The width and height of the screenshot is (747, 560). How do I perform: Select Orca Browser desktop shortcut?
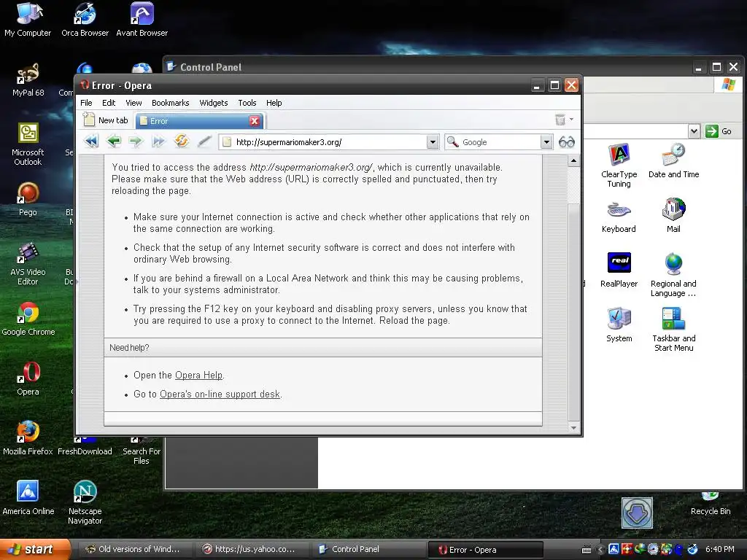tap(85, 20)
